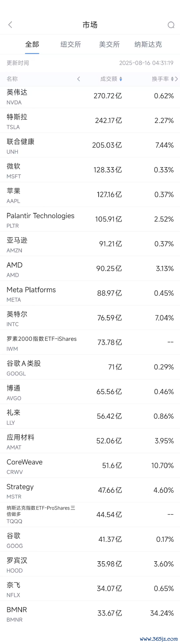Select the 罗素2000指数ETF-iShares IWM row
The width and height of the screenshot is (180, 644).
point(90,342)
